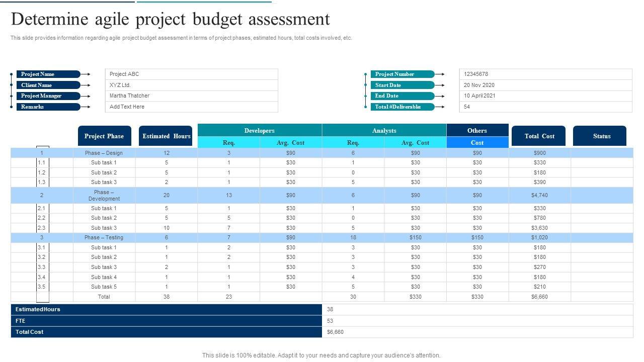644x362 pixels.
Task: Select the 'Analysts' group header
Action: click(384, 130)
